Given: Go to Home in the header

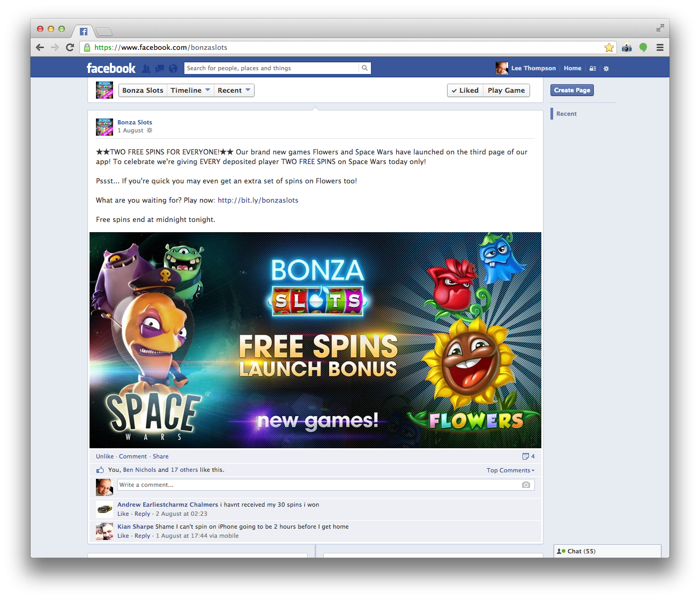Looking at the screenshot, I should 572,68.
